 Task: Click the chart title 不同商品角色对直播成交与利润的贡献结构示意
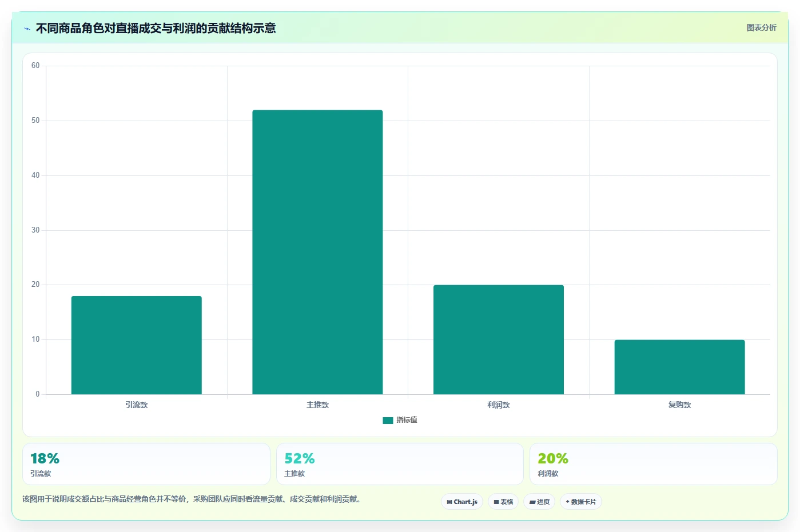pyautogui.click(x=156, y=28)
